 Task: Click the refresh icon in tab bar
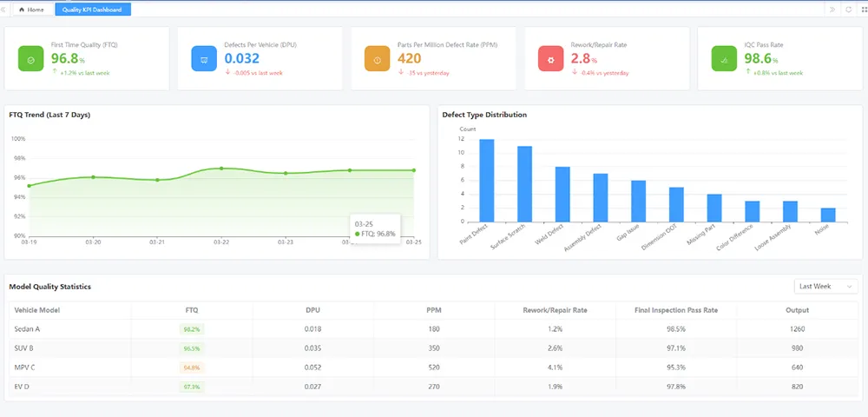[x=849, y=10]
